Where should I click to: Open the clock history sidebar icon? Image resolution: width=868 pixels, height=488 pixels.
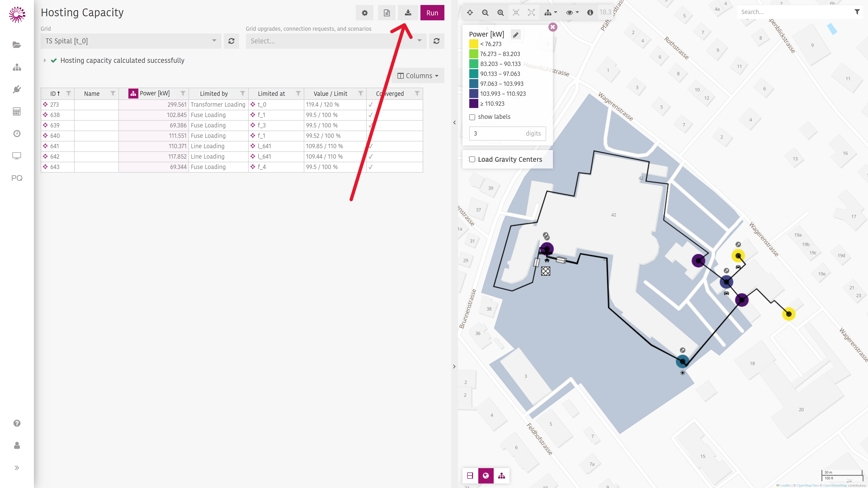[17, 134]
